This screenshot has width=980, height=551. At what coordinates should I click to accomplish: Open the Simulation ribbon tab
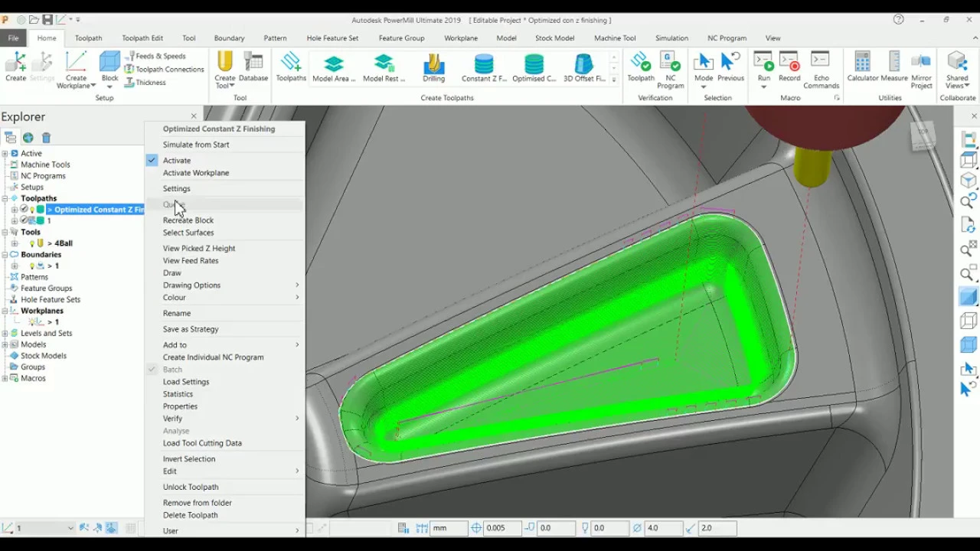(671, 38)
